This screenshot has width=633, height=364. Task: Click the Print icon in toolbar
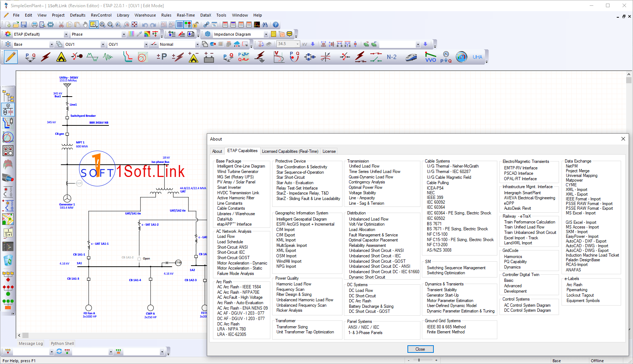click(35, 25)
